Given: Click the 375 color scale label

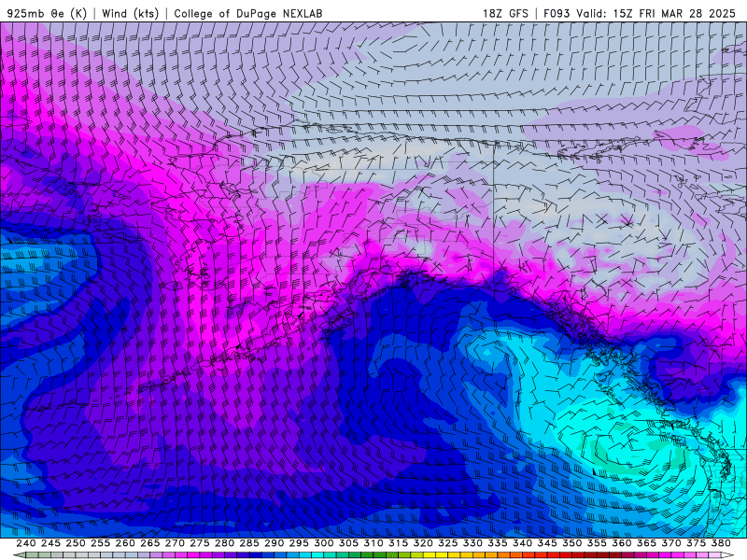Looking at the screenshot, I should pos(696,543).
